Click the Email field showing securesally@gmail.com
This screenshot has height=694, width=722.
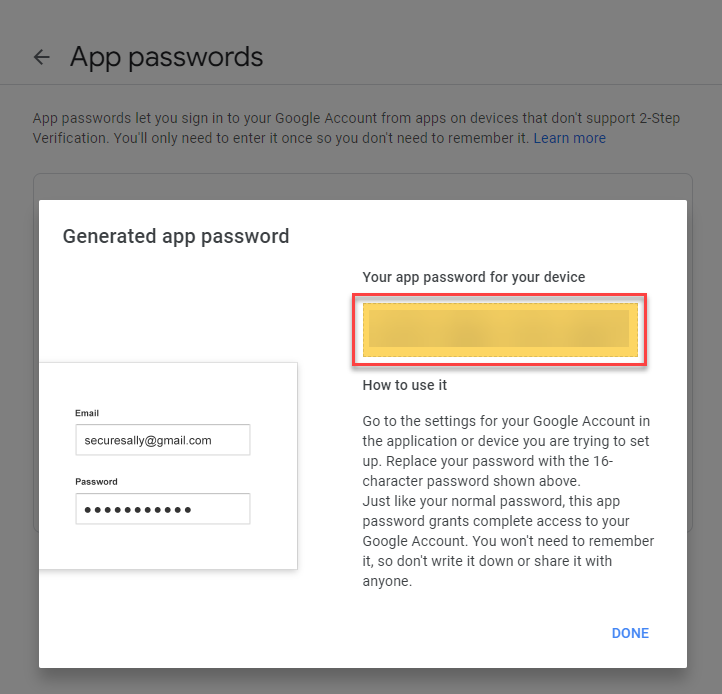coord(162,440)
